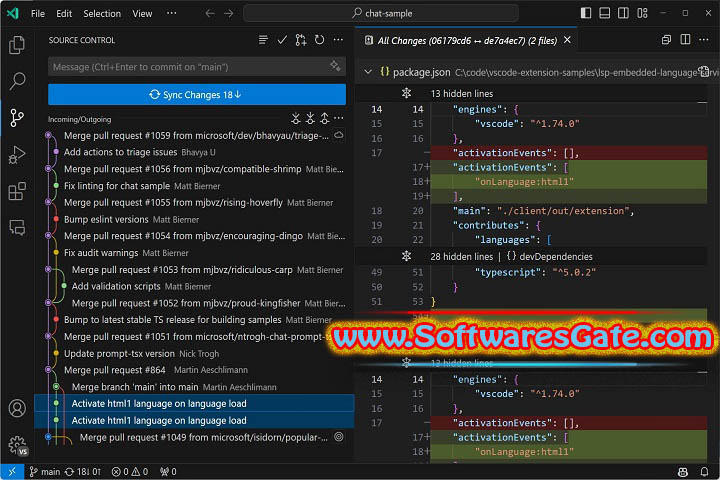Focus the commit message input box
The width and height of the screenshot is (720, 480).
point(197,67)
